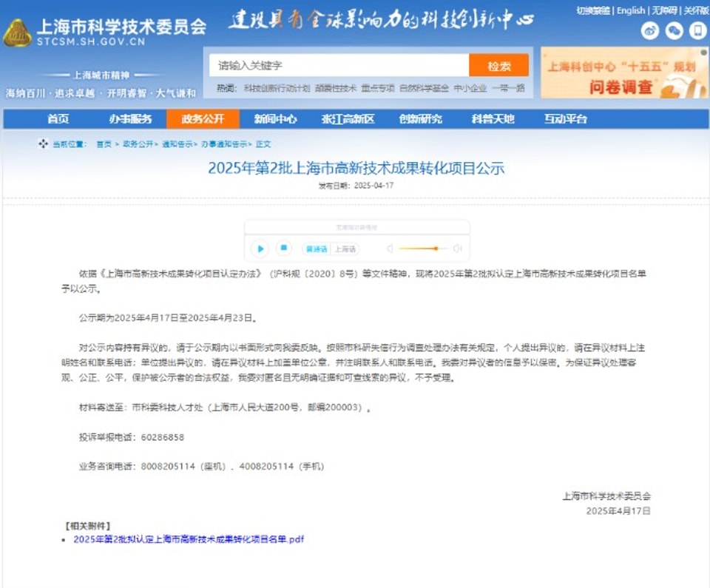This screenshot has width=710, height=588.
Task: Open the WeChat icon in header
Action: (x=674, y=31)
